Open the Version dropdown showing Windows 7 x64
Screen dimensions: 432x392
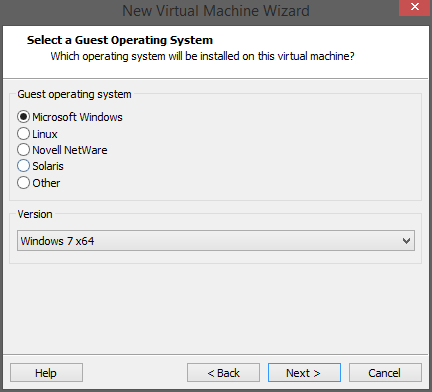[x=216, y=240]
